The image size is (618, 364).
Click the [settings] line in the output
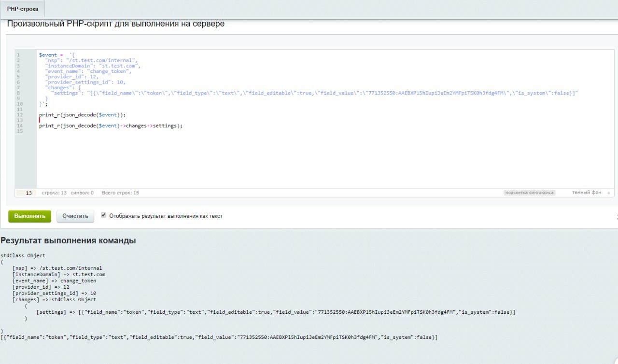pyautogui.click(x=276, y=312)
